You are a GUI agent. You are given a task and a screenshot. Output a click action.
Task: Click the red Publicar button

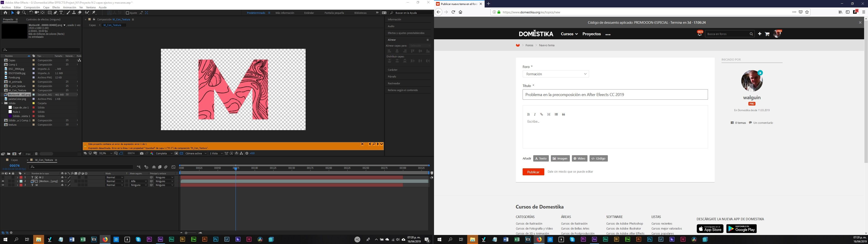click(533, 172)
